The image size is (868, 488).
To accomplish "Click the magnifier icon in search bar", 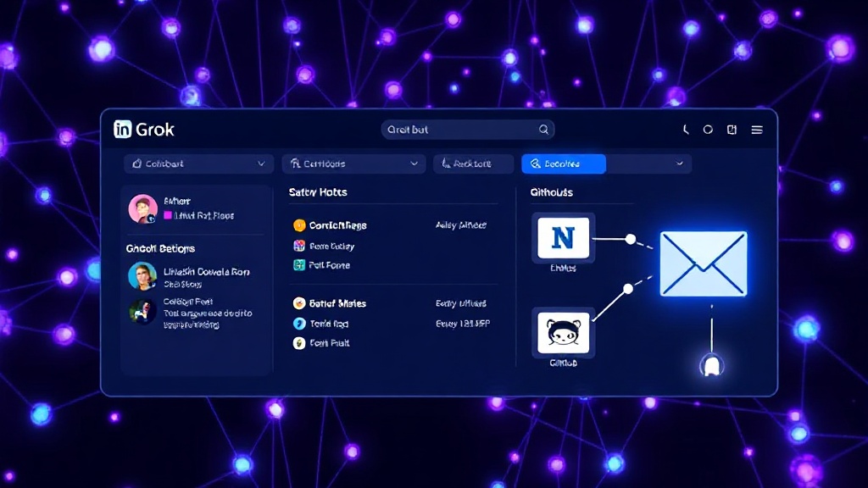I will pos(543,130).
